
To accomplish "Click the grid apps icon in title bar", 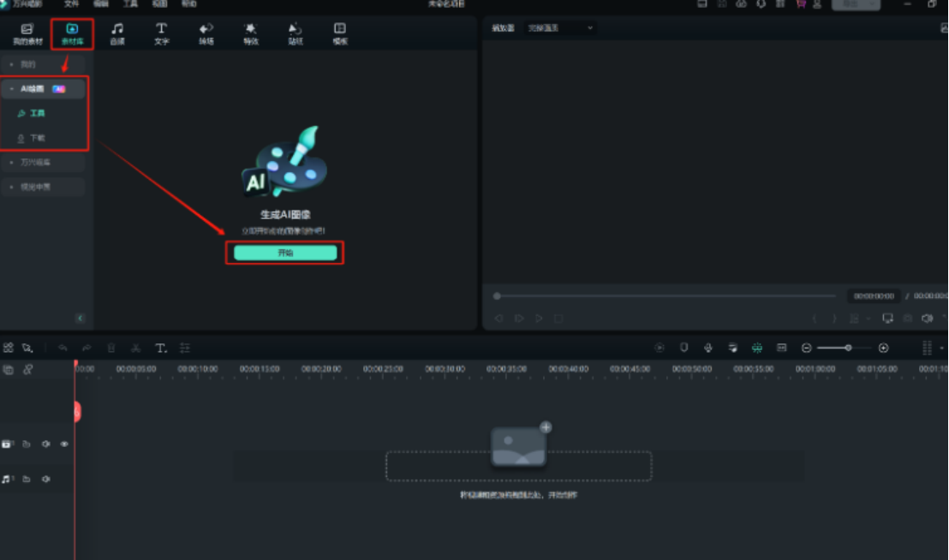I will pyautogui.click(x=780, y=3).
